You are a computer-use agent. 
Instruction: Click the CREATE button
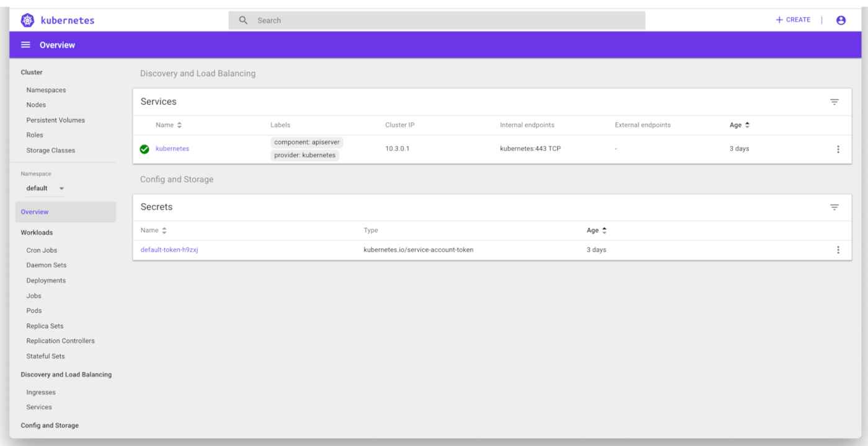[x=794, y=19]
